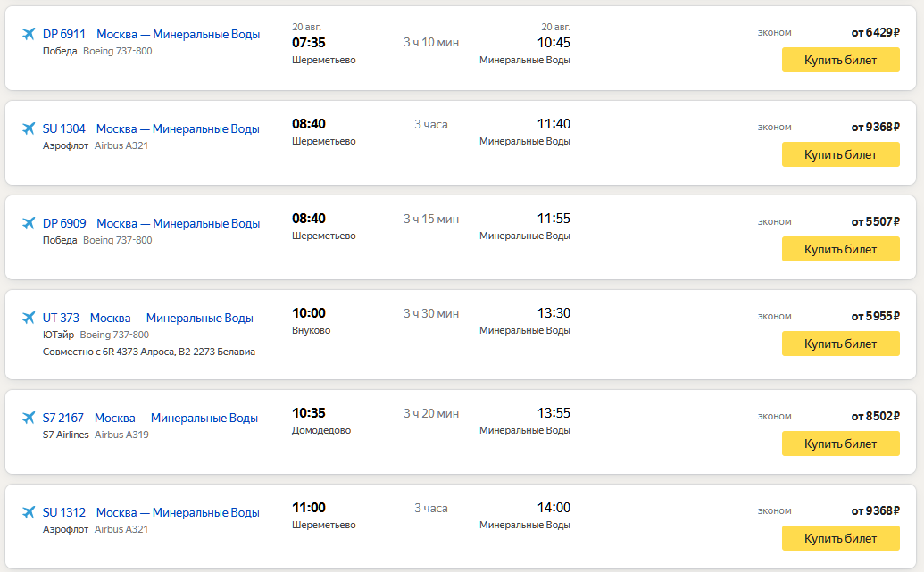Click the airplane icon beside DP 6909
Viewport: 924px width, 572px height.
[29, 224]
